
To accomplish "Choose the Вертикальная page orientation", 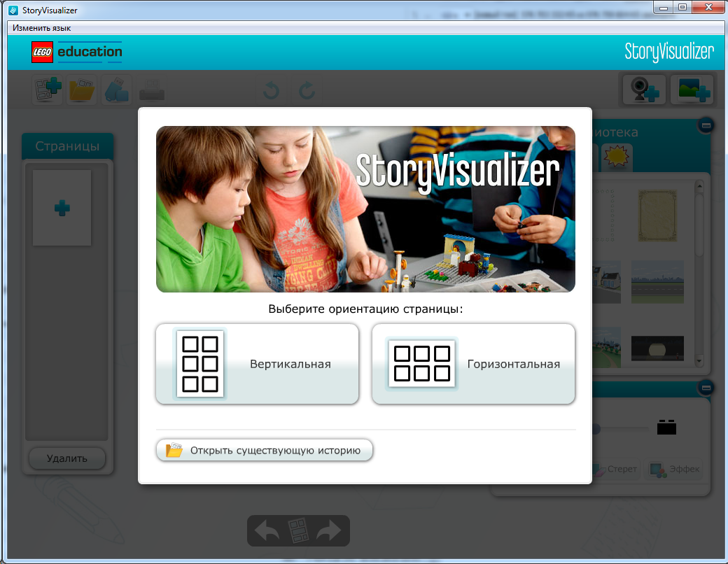I will point(257,364).
